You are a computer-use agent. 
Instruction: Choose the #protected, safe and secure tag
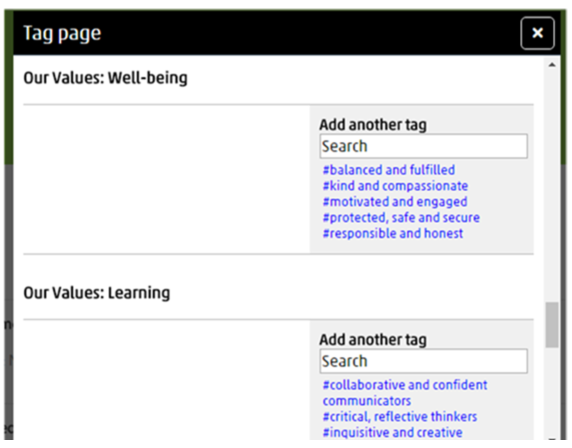401,218
